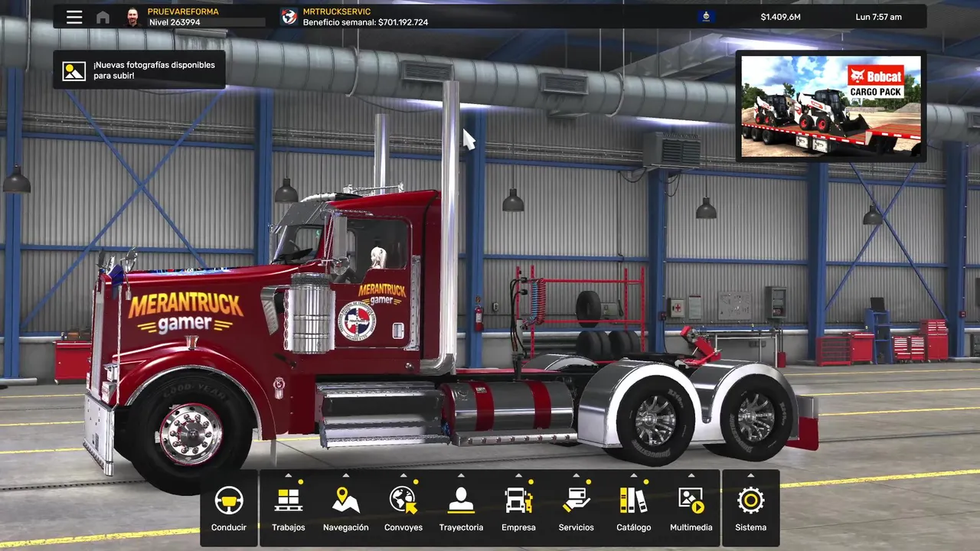Click the home garage icon
Viewport: 980px width, 551px height.
pos(103,17)
